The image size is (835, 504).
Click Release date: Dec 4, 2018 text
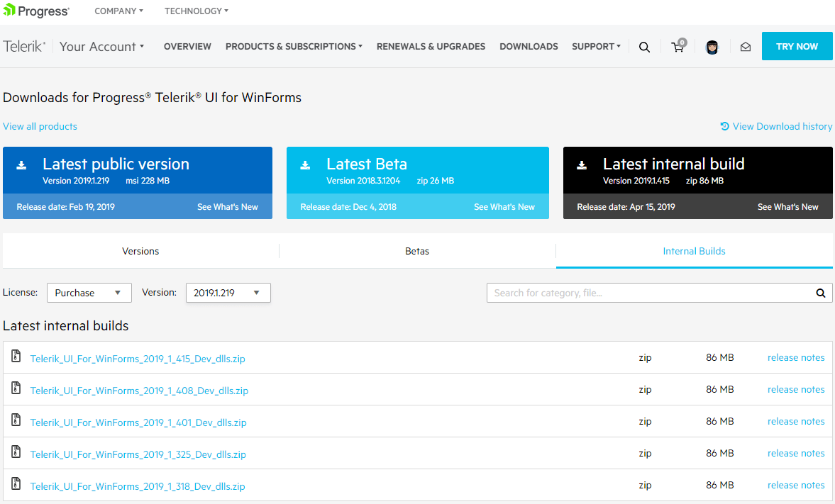tap(348, 206)
